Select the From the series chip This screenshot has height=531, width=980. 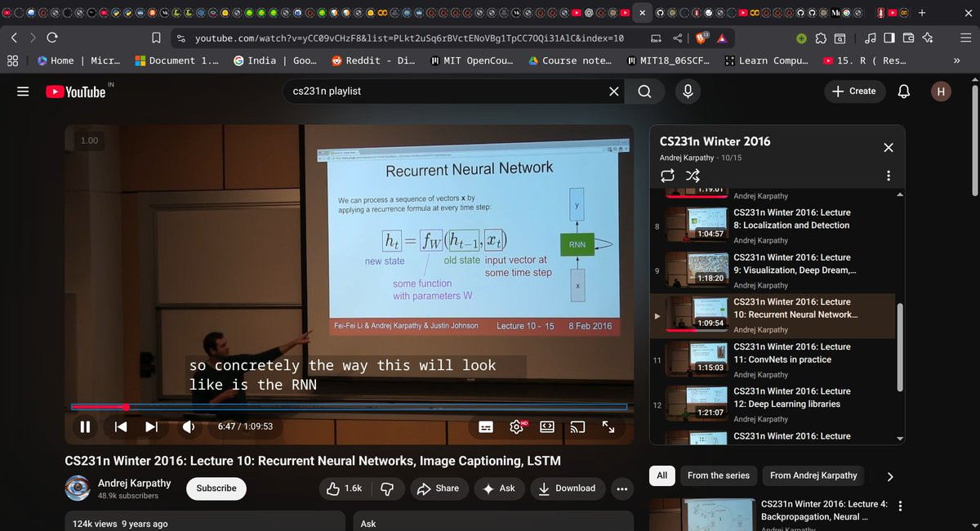point(719,475)
